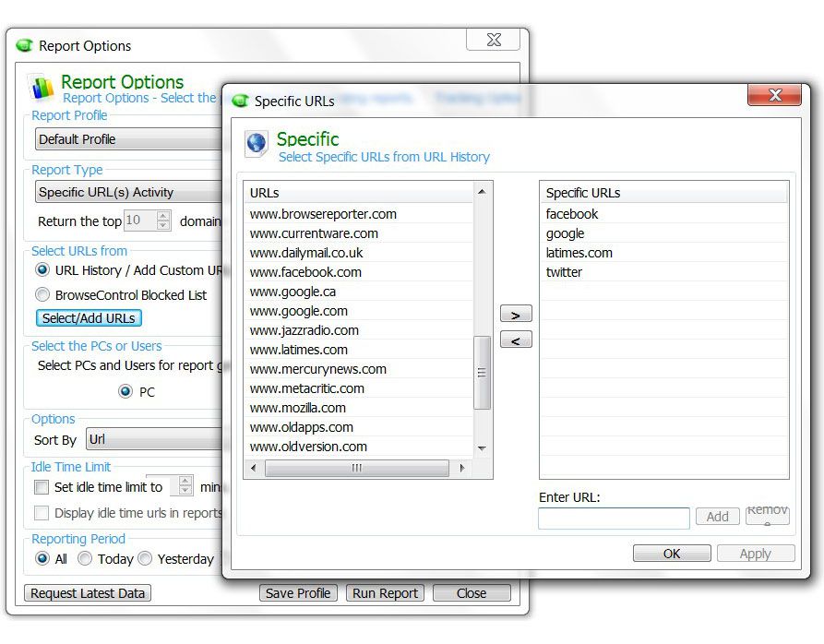Select URL History radio button
Image resolution: width=824 pixels, height=644 pixels.
pos(42,270)
